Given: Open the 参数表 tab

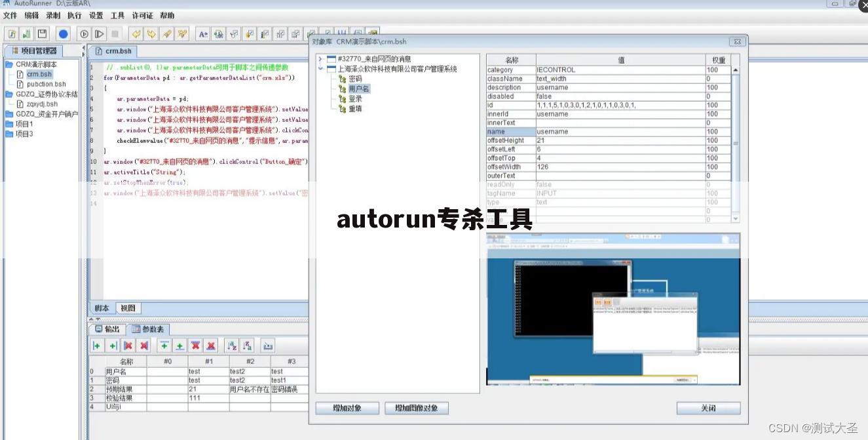Looking at the screenshot, I should click(x=147, y=329).
